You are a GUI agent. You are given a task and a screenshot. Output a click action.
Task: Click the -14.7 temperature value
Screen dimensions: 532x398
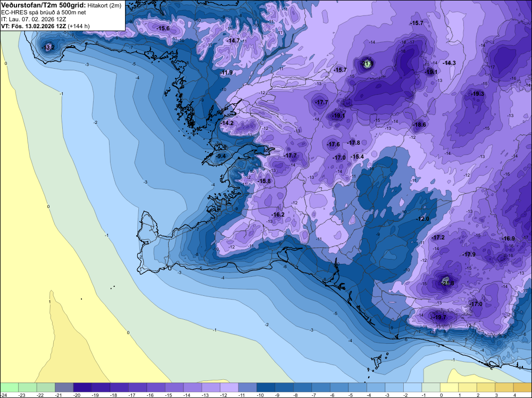233,41
